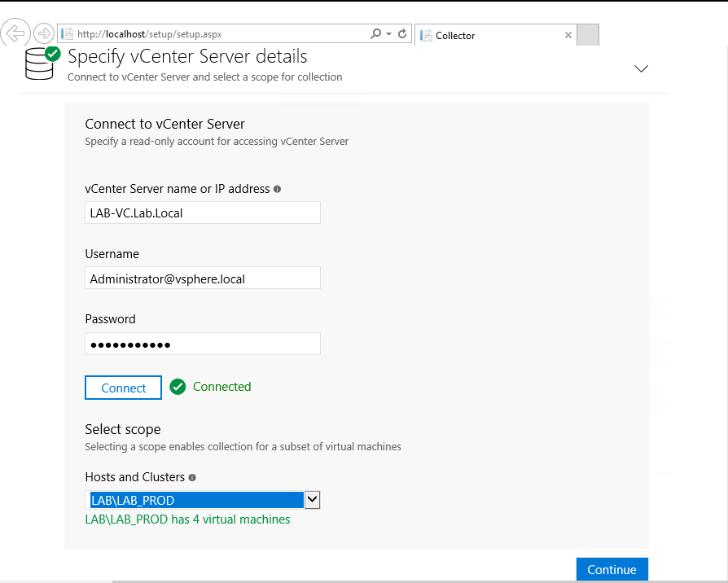Open a new blank browser tab
Screen dimensions: 728x583
click(x=588, y=35)
